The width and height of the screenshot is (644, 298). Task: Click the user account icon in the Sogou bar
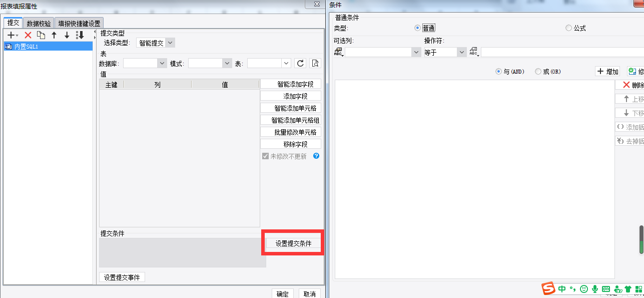click(x=618, y=289)
